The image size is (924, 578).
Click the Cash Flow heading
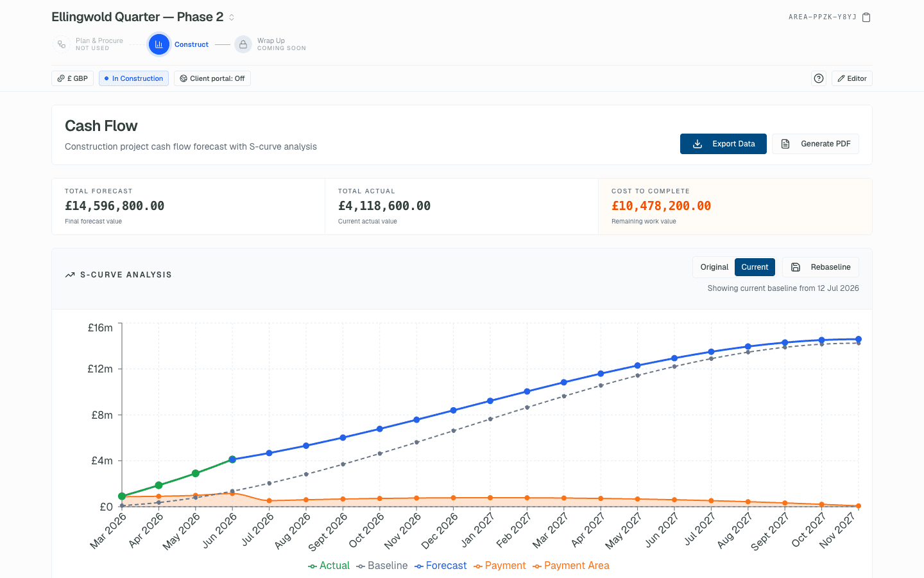click(101, 126)
